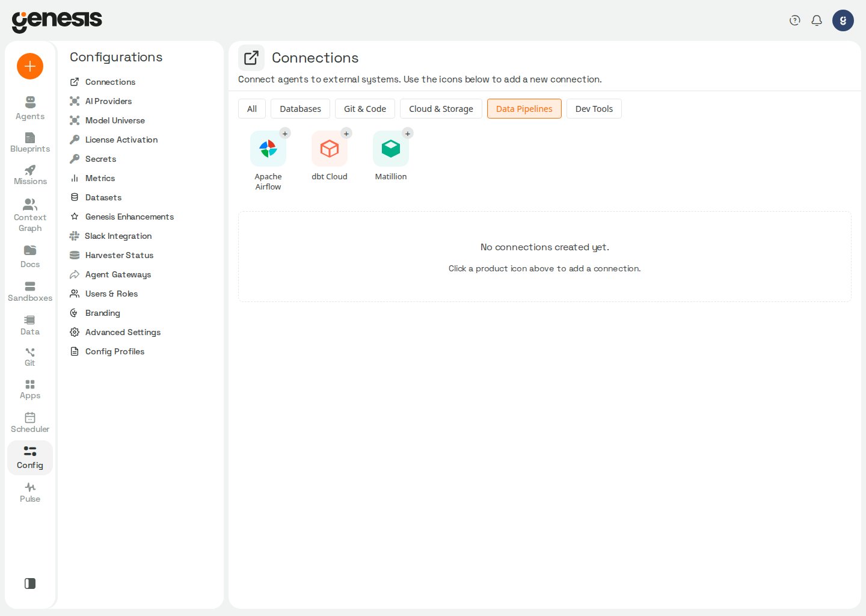The width and height of the screenshot is (866, 616).
Task: Switch to the All filter tab
Action: pyautogui.click(x=252, y=109)
